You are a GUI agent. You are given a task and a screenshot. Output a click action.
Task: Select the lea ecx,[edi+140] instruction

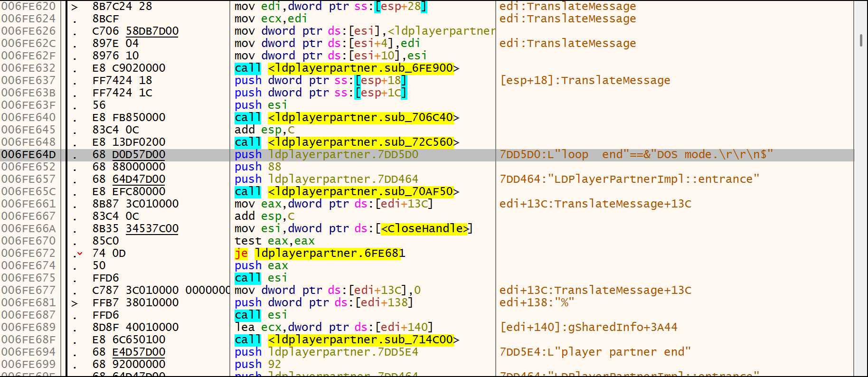pyautogui.click(x=333, y=327)
